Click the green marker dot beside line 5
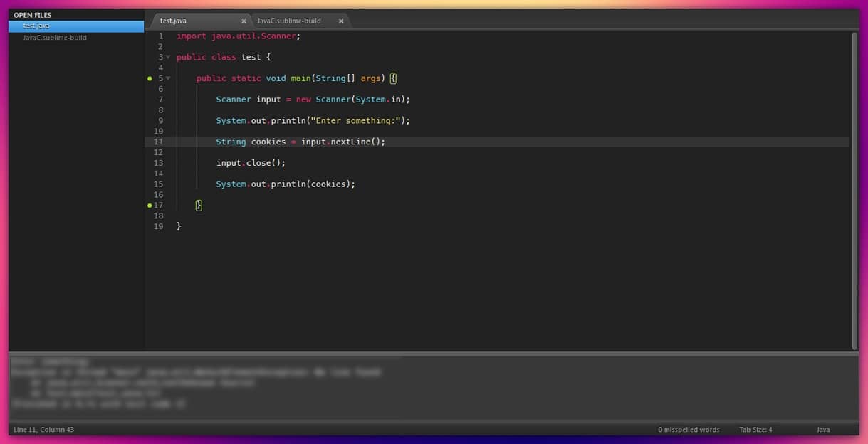The image size is (868, 444). coord(150,78)
